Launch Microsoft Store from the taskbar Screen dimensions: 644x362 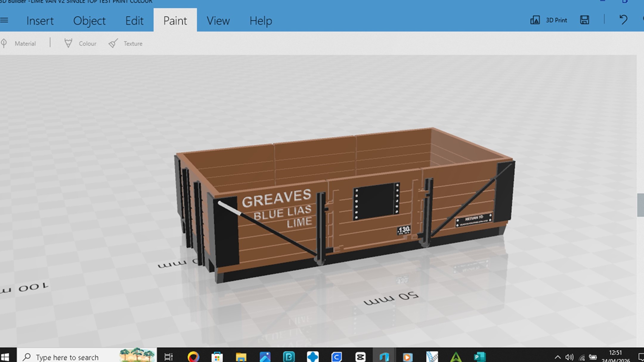[217, 357]
